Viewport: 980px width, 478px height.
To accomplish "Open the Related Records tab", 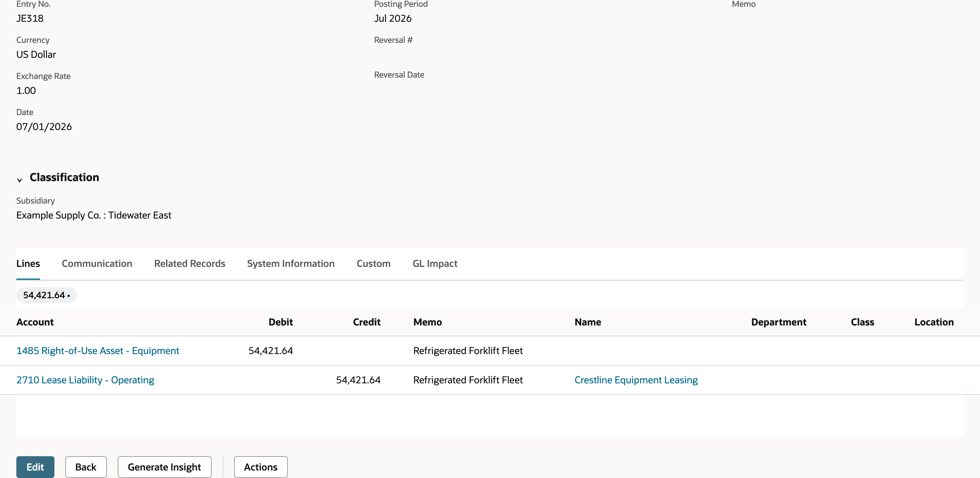I will point(190,264).
